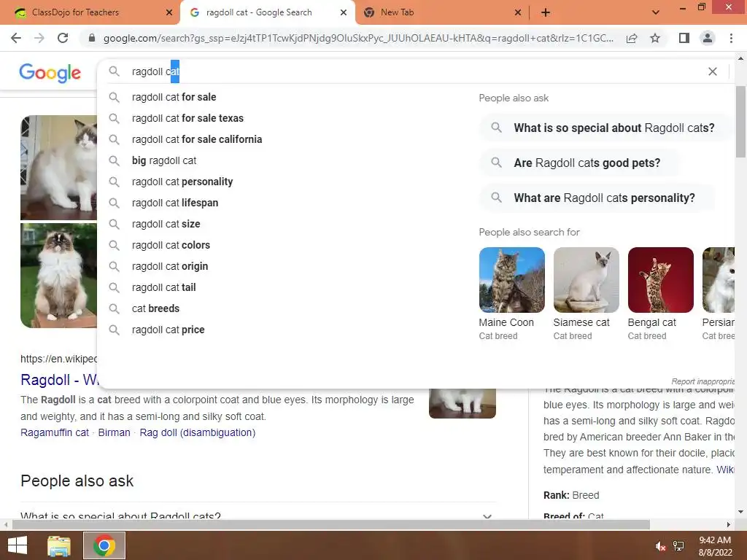
Task: Open What are Ragdoll cats personality? question
Action: click(x=597, y=198)
